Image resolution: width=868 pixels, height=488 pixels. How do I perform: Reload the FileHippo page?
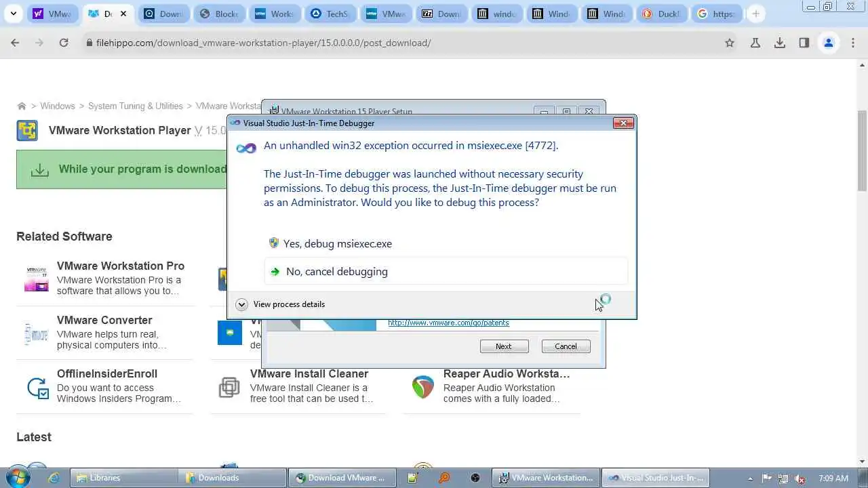(64, 43)
